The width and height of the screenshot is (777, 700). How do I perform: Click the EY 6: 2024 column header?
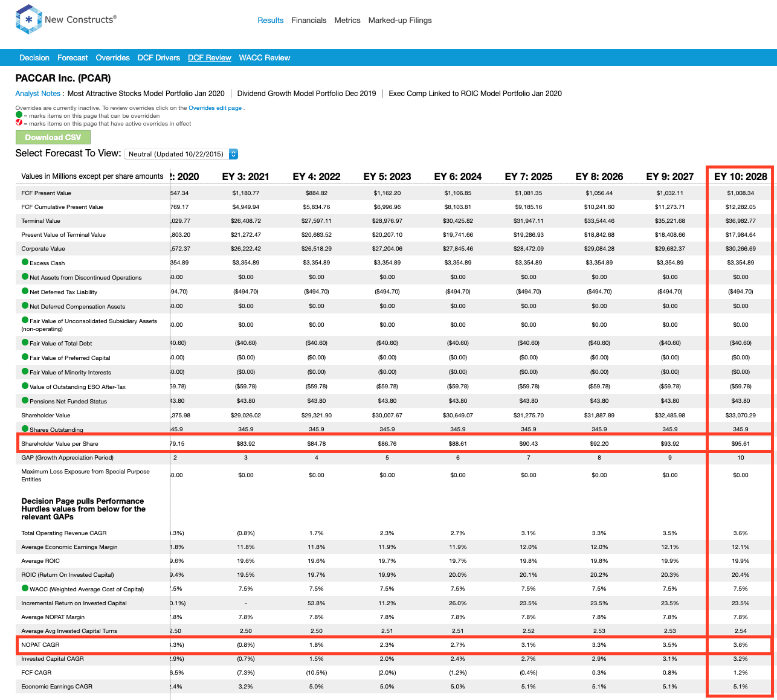click(x=458, y=176)
